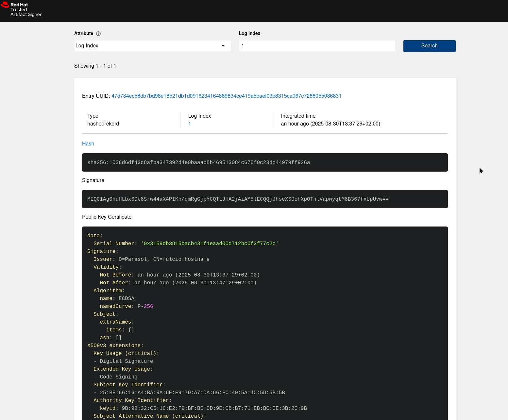Click the Attribute dropdown caret arrow

pyautogui.click(x=223, y=46)
